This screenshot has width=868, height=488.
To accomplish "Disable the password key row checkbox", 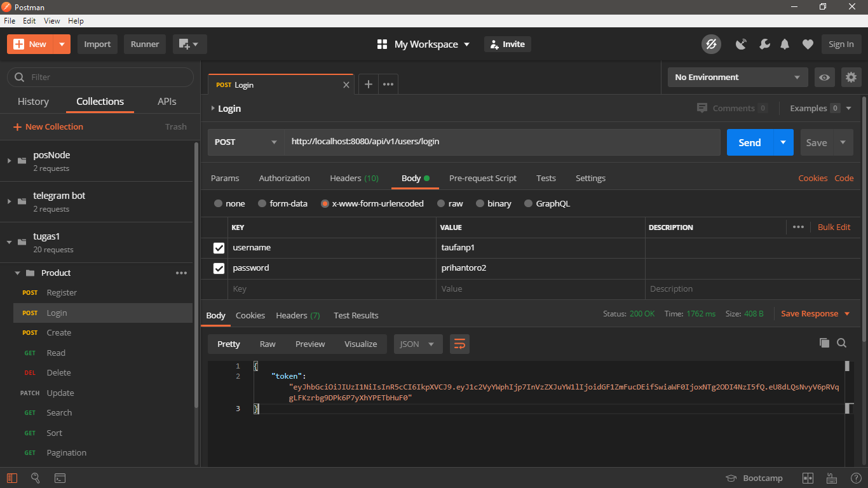I will pos(219,268).
